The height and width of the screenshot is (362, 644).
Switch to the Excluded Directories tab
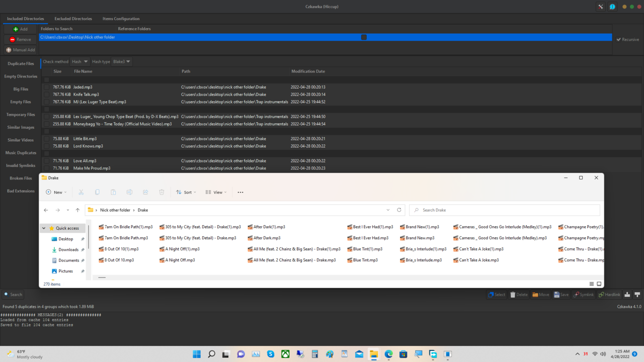(73, 19)
